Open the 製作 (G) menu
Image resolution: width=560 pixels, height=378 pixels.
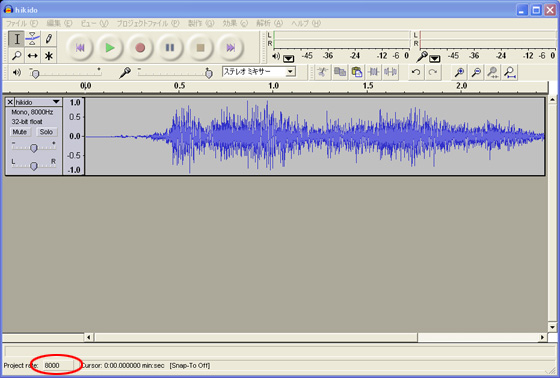click(201, 23)
